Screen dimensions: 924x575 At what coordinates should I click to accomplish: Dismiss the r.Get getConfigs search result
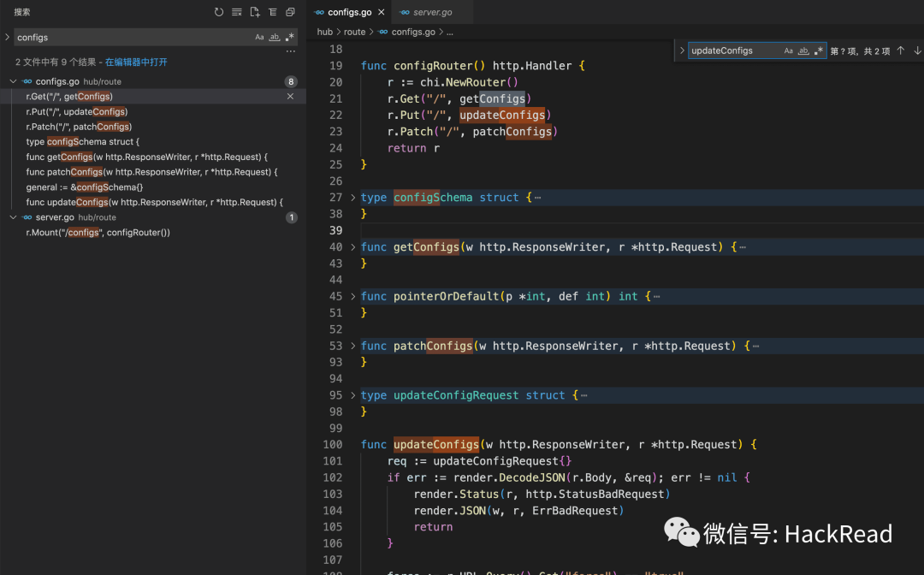click(x=290, y=97)
